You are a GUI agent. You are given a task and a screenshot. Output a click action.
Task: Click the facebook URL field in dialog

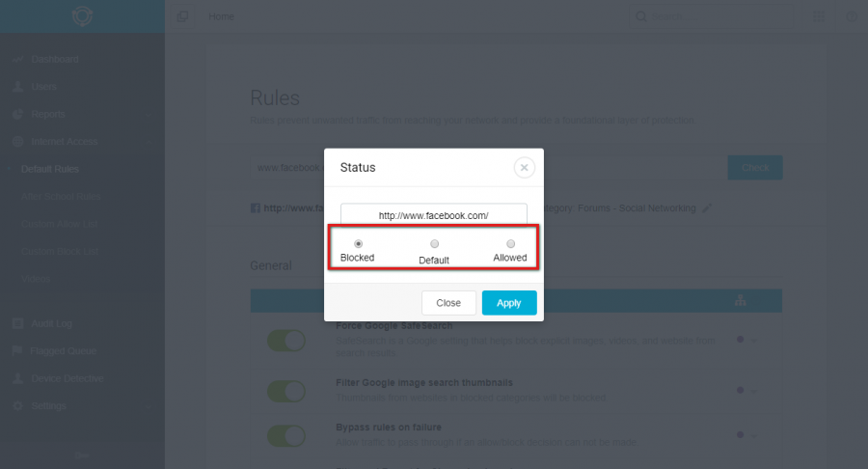tap(433, 215)
